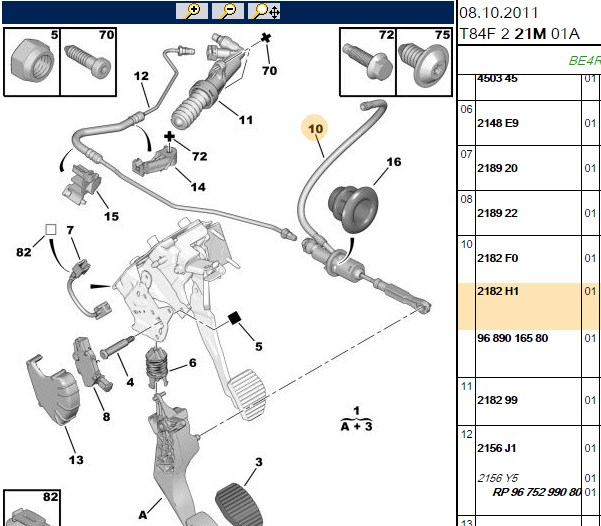The width and height of the screenshot is (601, 526).
Task: Select callout 13 for the cover
Action: (x=76, y=460)
